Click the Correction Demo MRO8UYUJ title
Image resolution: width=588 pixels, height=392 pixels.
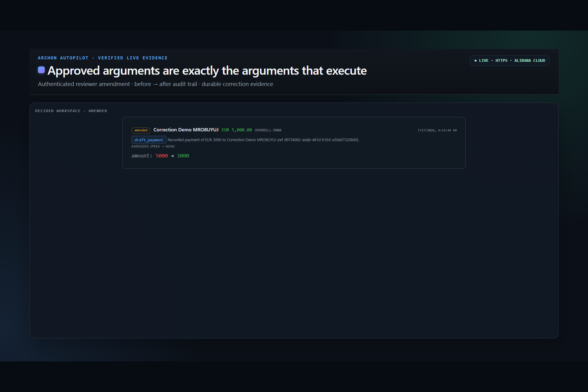186,130
